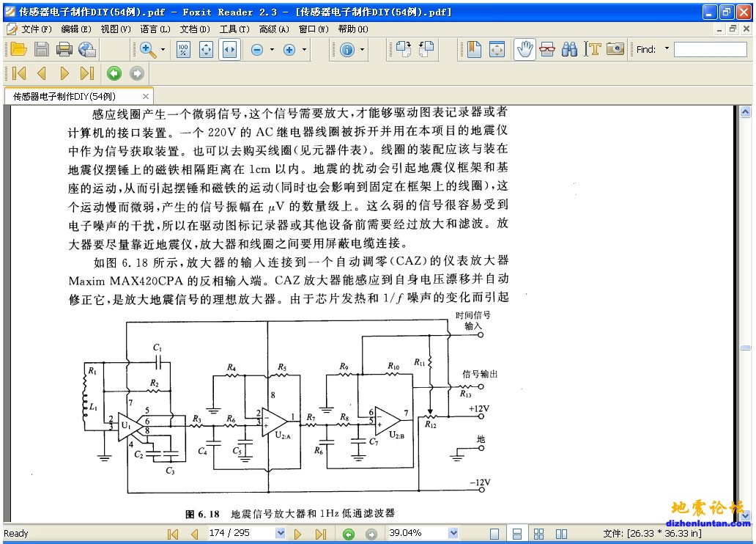Click gray Next View in status bar
Image resolution: width=756 pixels, height=544 pixels.
pyautogui.click(x=371, y=534)
